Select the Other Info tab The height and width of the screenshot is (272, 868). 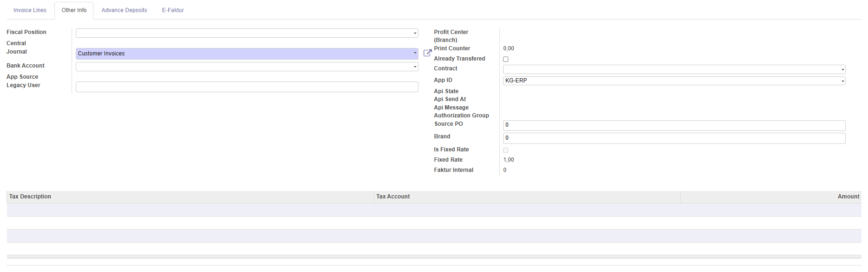point(74,10)
